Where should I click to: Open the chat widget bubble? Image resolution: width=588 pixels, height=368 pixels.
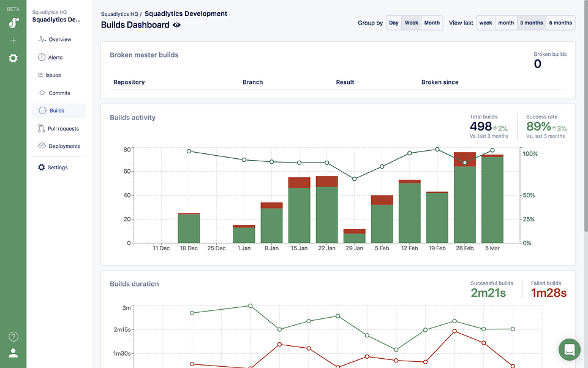click(x=569, y=350)
